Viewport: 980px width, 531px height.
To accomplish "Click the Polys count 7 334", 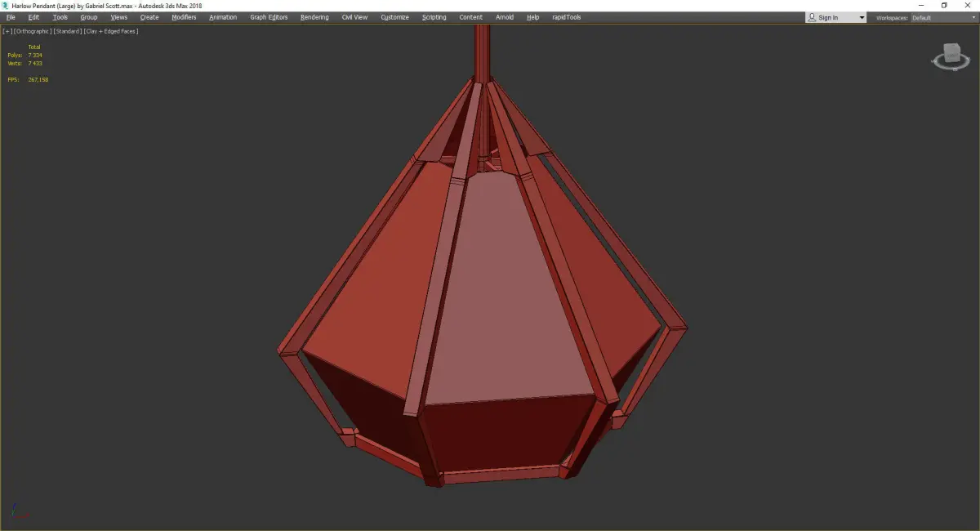I will click(x=35, y=55).
